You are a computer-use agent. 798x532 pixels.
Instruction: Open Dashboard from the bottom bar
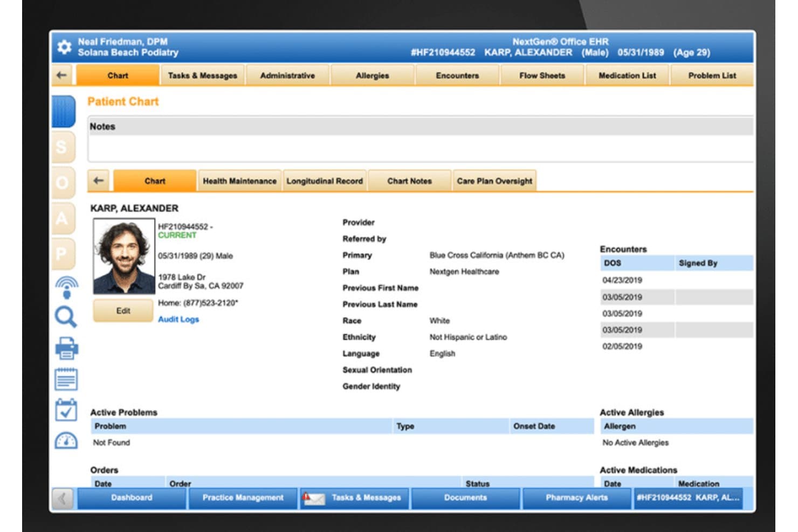click(132, 498)
